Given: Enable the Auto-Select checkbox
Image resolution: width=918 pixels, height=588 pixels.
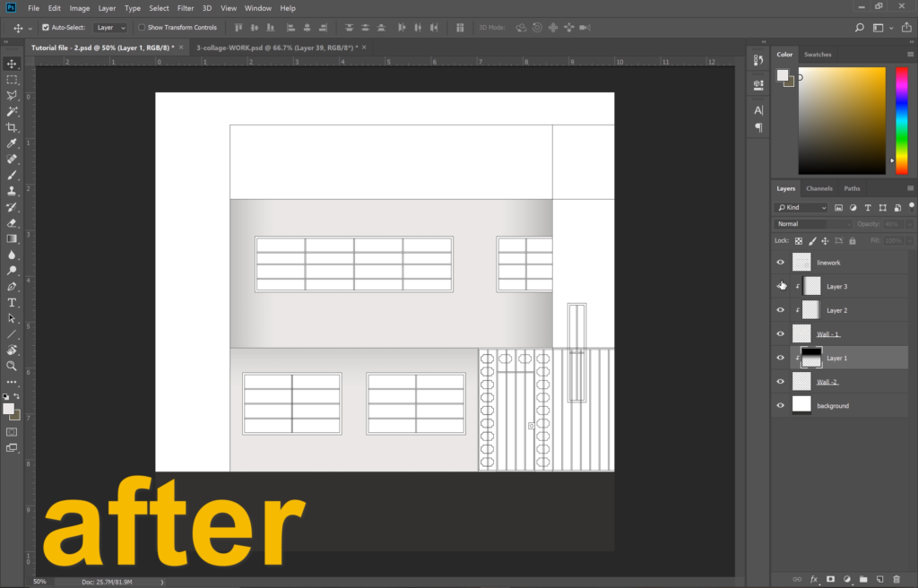Looking at the screenshot, I should [x=45, y=28].
